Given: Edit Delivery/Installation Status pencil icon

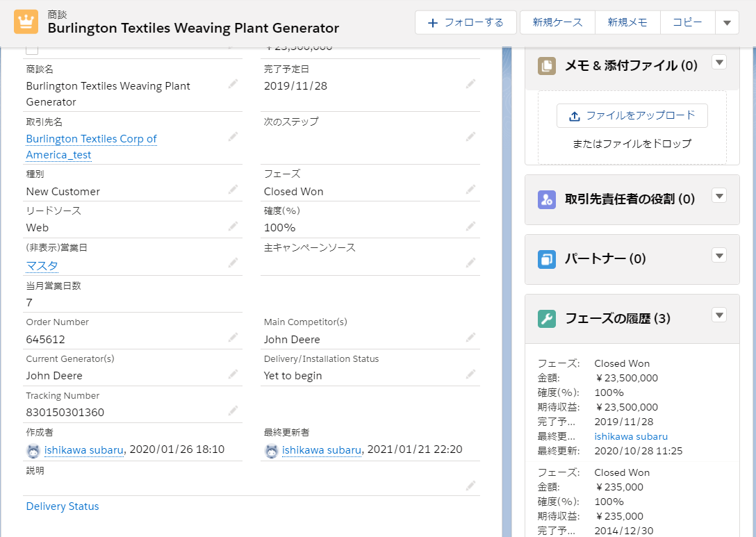Looking at the screenshot, I should click(470, 374).
